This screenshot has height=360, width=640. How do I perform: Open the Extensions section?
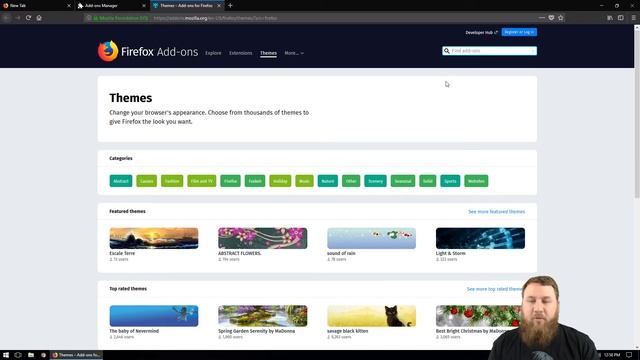(x=240, y=53)
